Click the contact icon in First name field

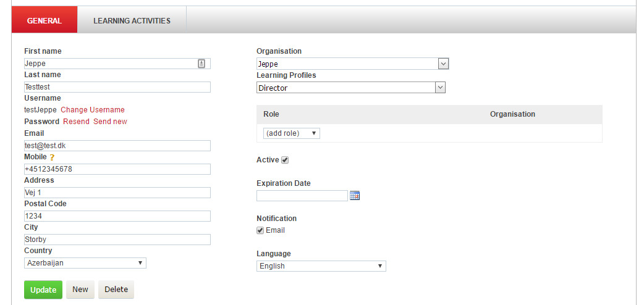coord(201,64)
